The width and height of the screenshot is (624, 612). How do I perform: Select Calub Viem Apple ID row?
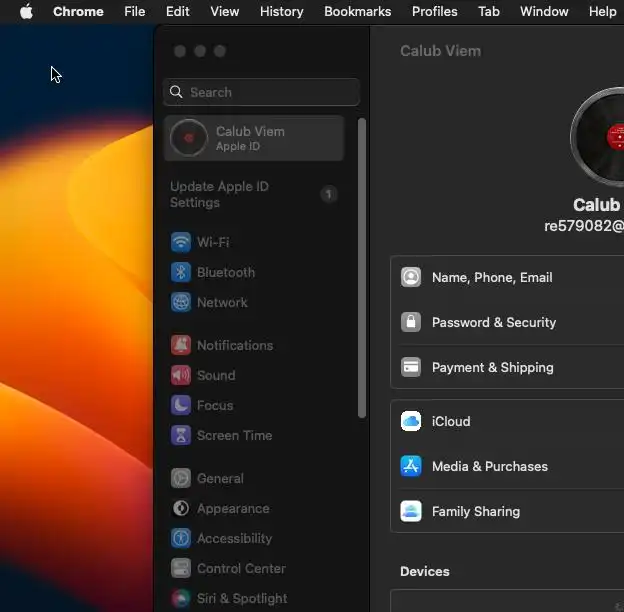click(x=254, y=138)
